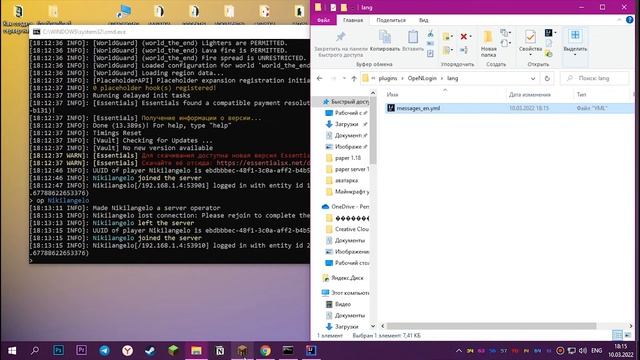Click the scissors Cut icon in ribbon
The height and width of the screenshot is (360, 640).
point(430,34)
